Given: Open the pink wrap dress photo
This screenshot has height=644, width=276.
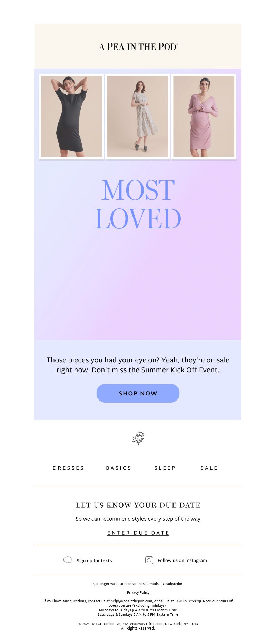Looking at the screenshot, I should coord(204,116).
